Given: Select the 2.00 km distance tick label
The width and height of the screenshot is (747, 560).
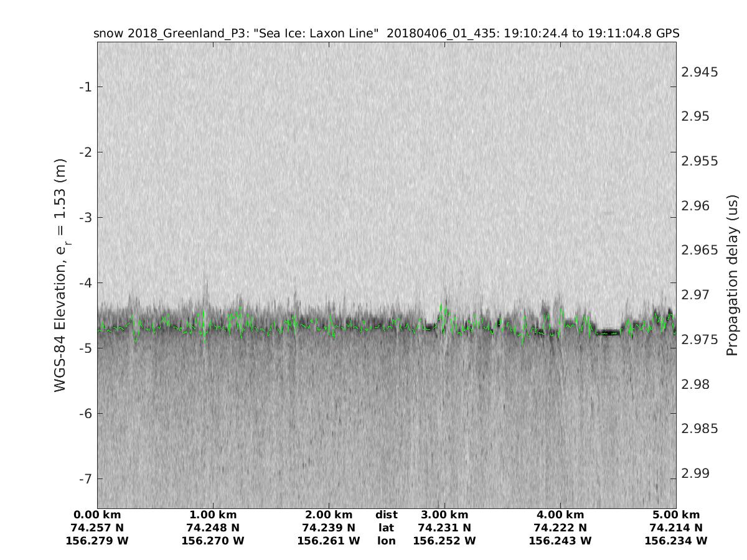Looking at the screenshot, I should coord(329,515).
